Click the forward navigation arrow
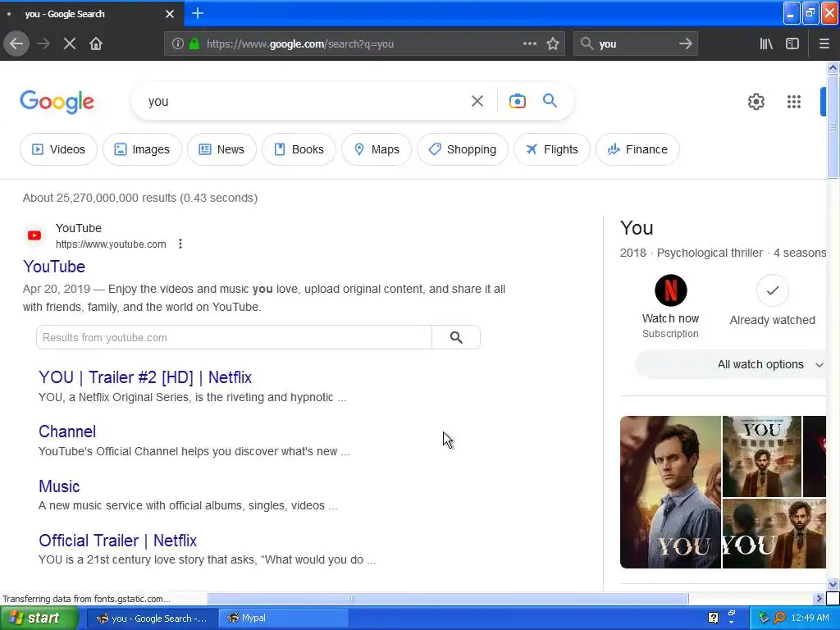 pyautogui.click(x=43, y=43)
